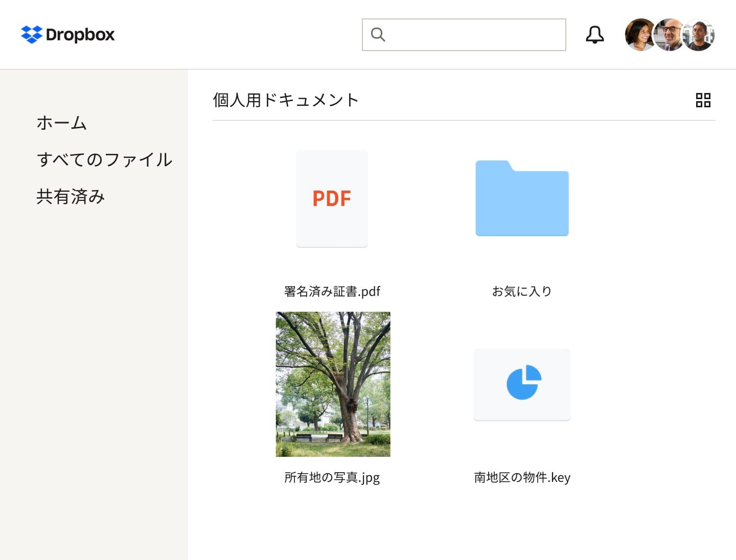Open the notifications bell icon
The image size is (736, 560).
(594, 34)
